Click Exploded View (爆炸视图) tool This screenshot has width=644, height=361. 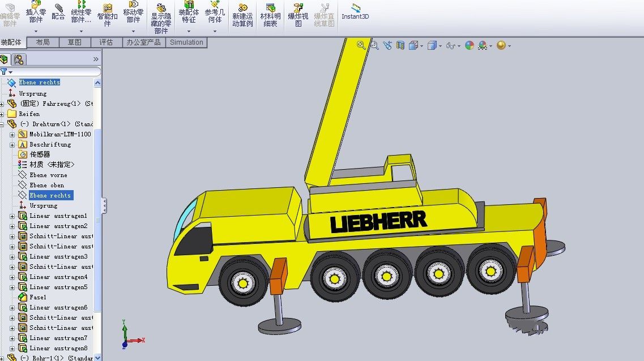tap(298, 16)
